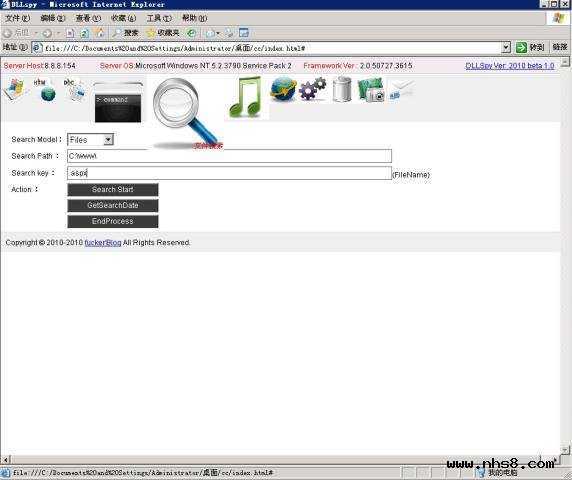Click the Server Host label text
This screenshot has width=572, height=480.
[23, 66]
